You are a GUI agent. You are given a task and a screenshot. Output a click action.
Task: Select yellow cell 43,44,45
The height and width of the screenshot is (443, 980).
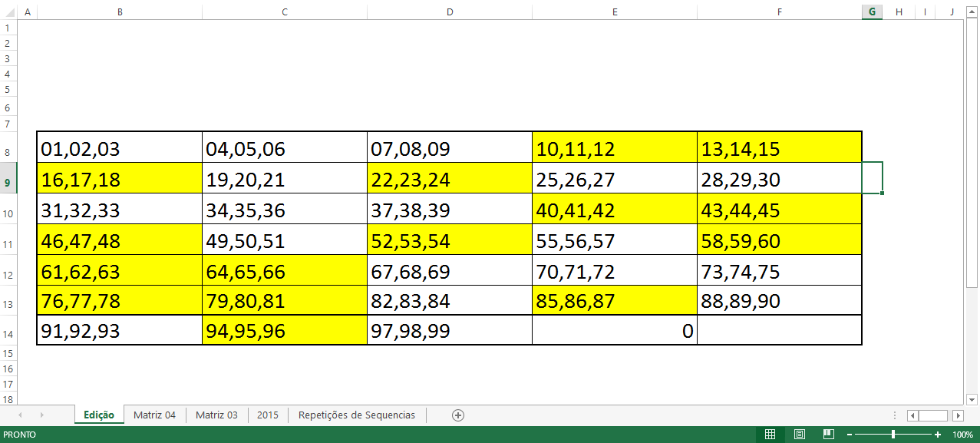[780, 209]
